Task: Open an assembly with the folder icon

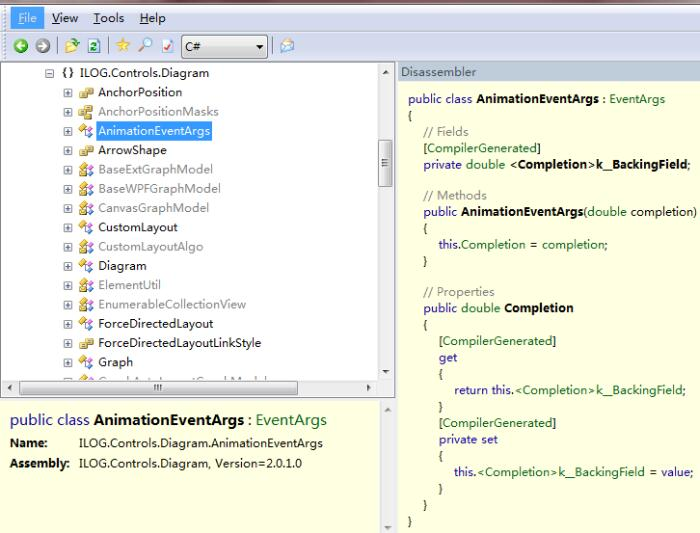Action: point(71,46)
